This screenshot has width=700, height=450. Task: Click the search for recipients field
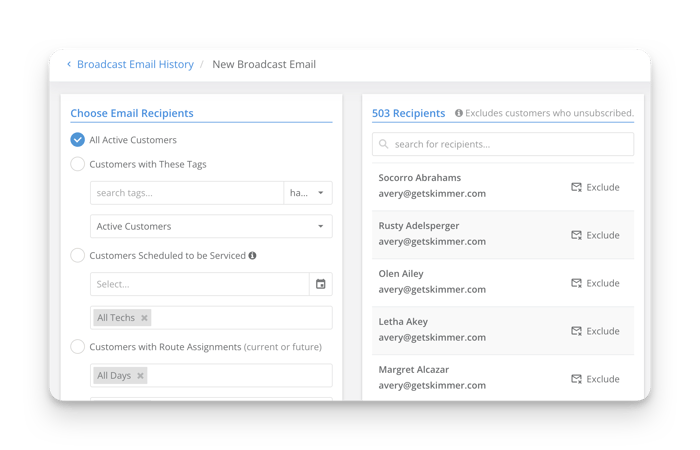(503, 144)
